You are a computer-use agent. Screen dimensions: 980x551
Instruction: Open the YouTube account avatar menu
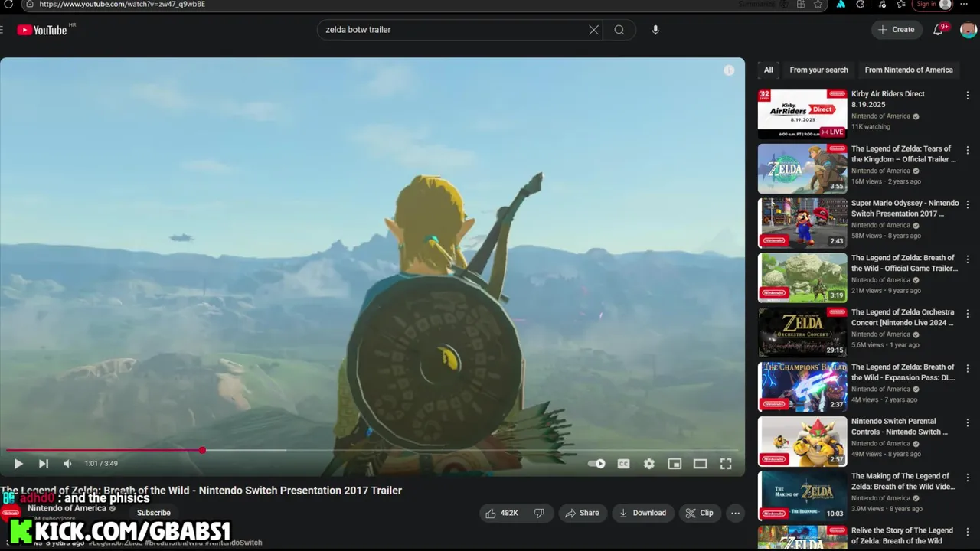tap(968, 30)
